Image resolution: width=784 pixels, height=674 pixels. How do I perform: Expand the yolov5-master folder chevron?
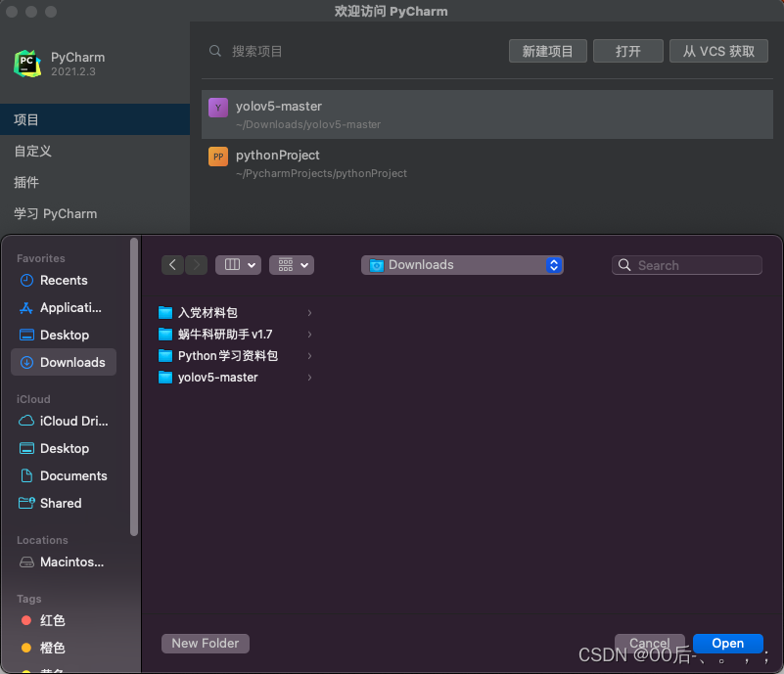pyautogui.click(x=309, y=378)
